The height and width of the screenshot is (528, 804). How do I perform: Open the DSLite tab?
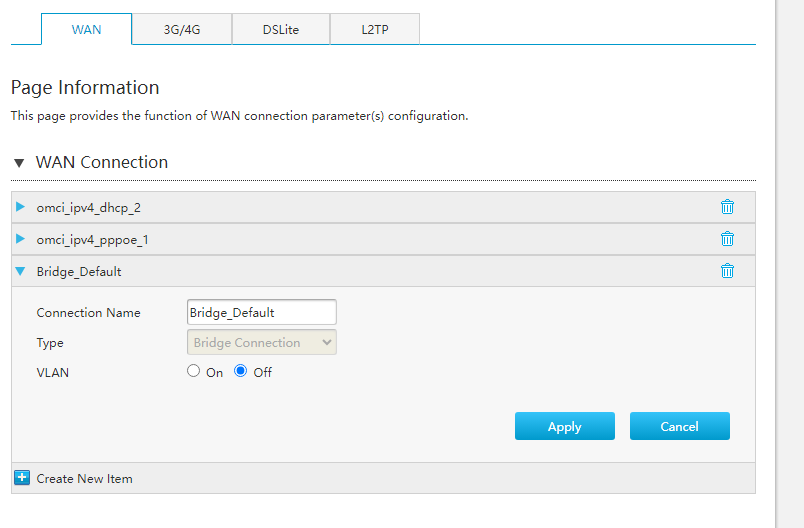(280, 30)
